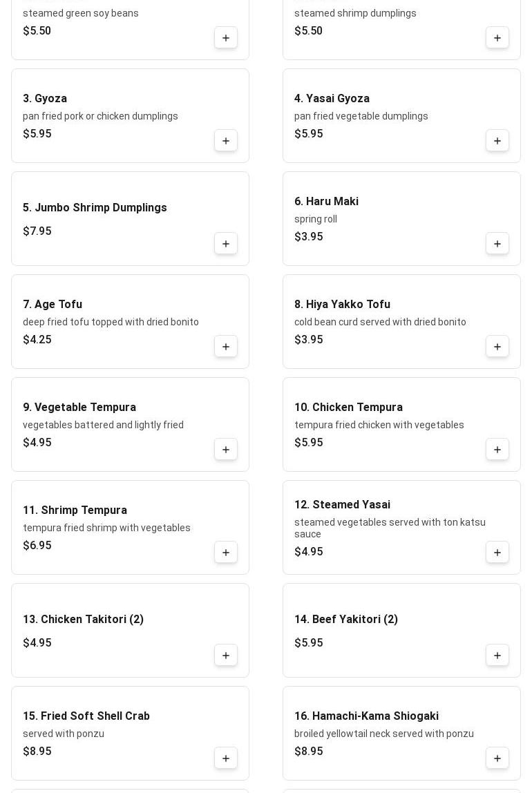
Task: Add steamed green soy beans item
Action: click(x=226, y=38)
